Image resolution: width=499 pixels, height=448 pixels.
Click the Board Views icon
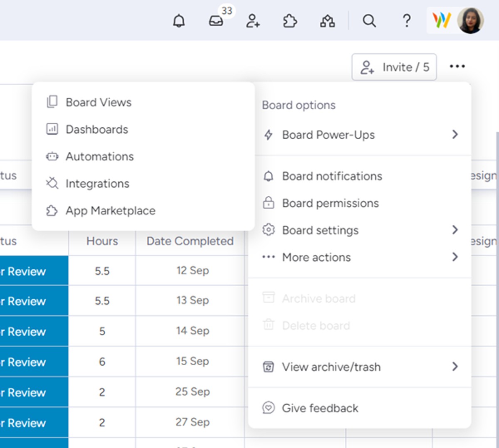pos(52,102)
